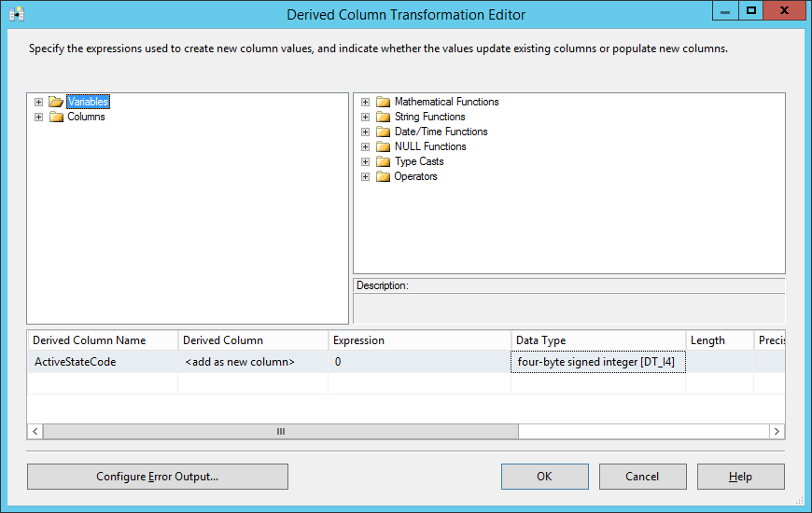
Task: Click the Expression column header
Action: coord(419,340)
